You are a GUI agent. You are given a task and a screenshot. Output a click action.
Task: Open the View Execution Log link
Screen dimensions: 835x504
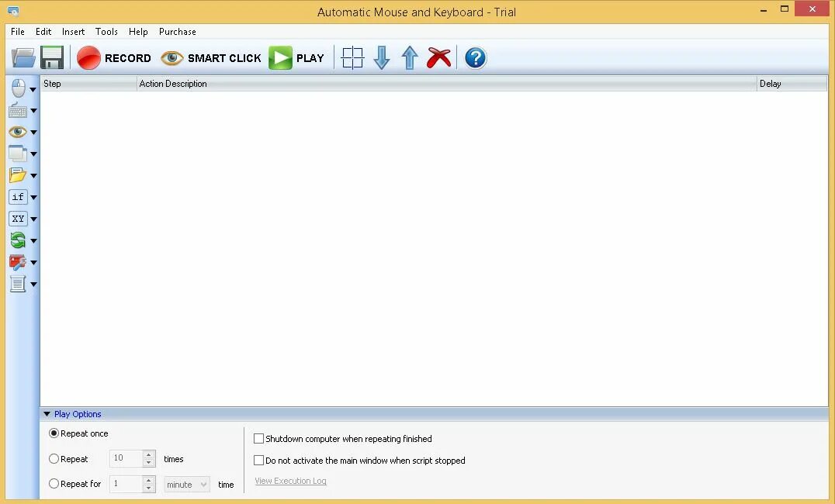click(290, 481)
